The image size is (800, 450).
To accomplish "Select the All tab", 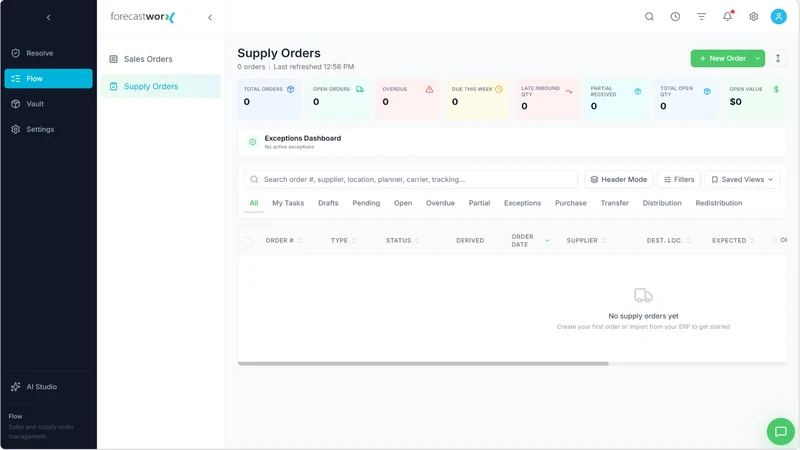I will pyautogui.click(x=254, y=203).
